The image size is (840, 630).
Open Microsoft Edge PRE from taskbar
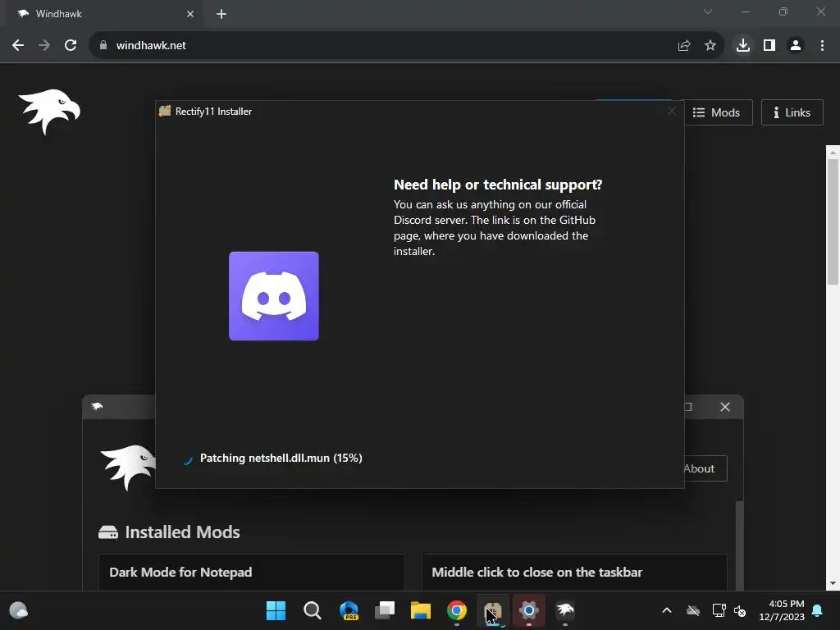[349, 610]
